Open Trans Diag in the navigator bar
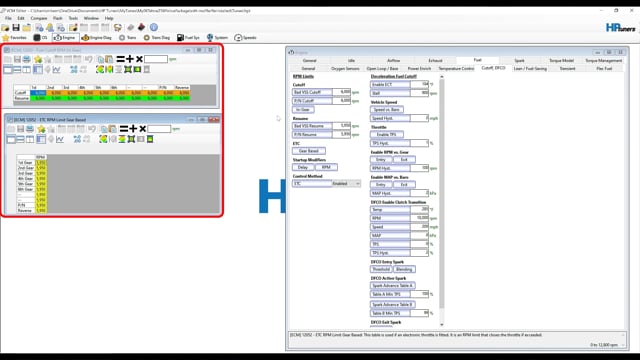Screen dimensions: 640x360 pyautogui.click(x=156, y=38)
